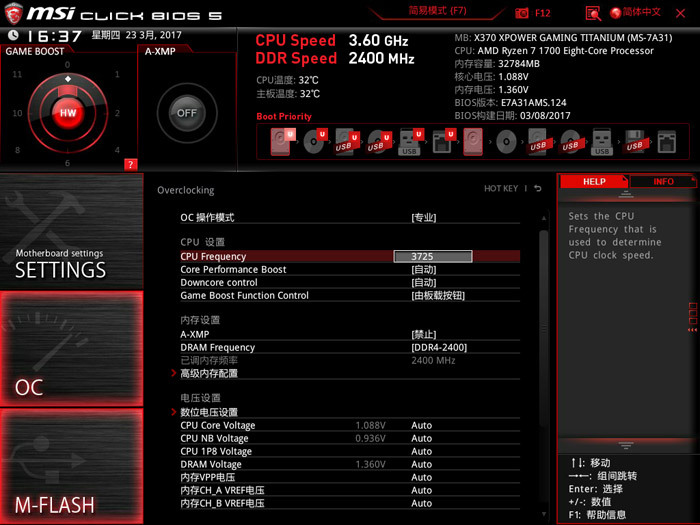This screenshot has width=700, height=525.
Task: Click the scroll down arrow of settings list
Action: (x=543, y=514)
